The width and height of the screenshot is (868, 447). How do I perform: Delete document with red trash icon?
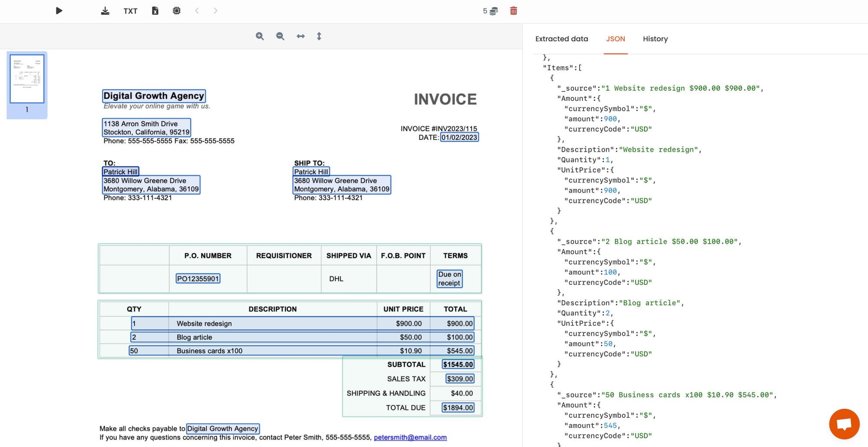(513, 11)
